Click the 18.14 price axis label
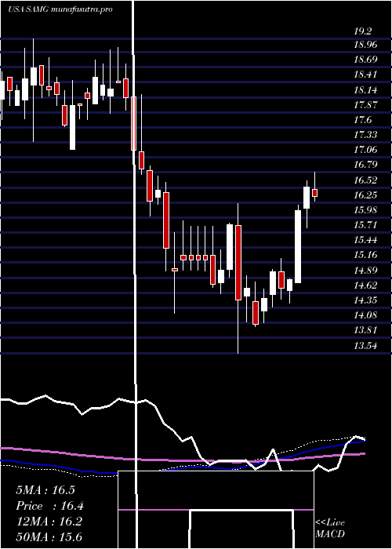392x549 pixels. coord(366,90)
